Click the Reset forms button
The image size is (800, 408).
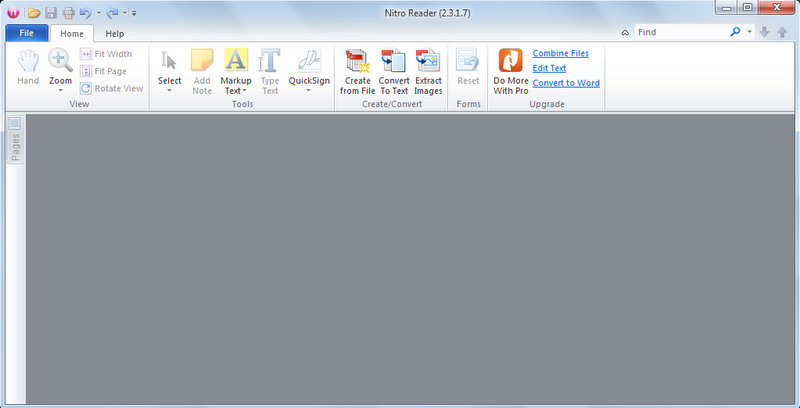point(468,68)
